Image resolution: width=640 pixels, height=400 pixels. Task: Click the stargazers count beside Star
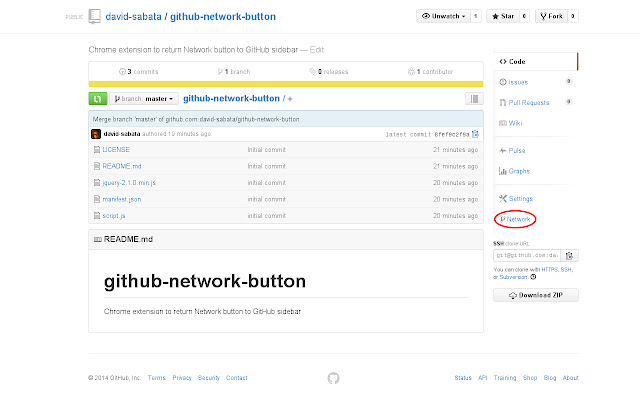point(524,16)
